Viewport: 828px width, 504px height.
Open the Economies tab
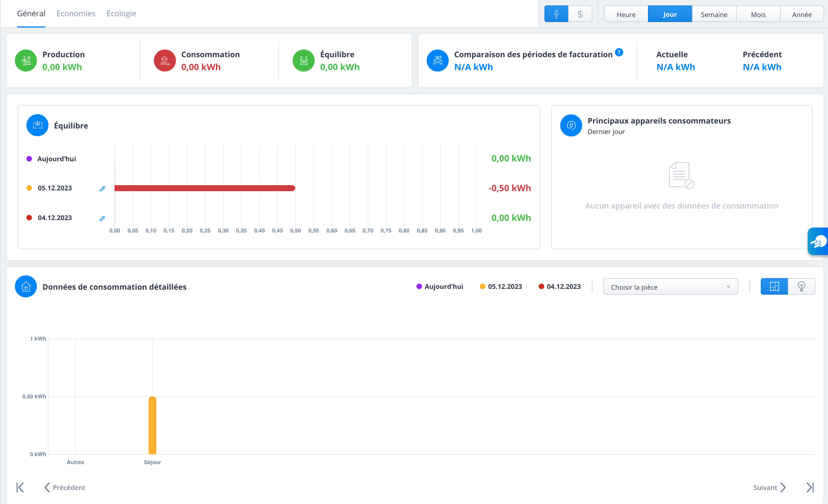[76, 13]
